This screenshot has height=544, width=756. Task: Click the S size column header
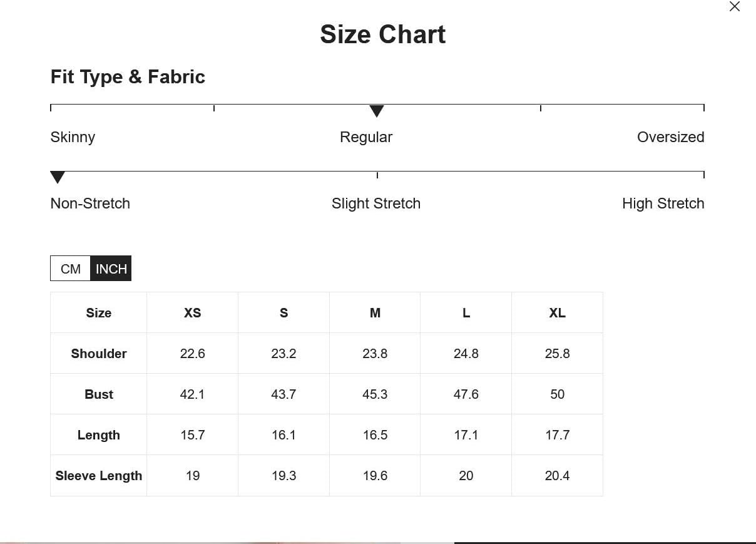click(x=283, y=313)
